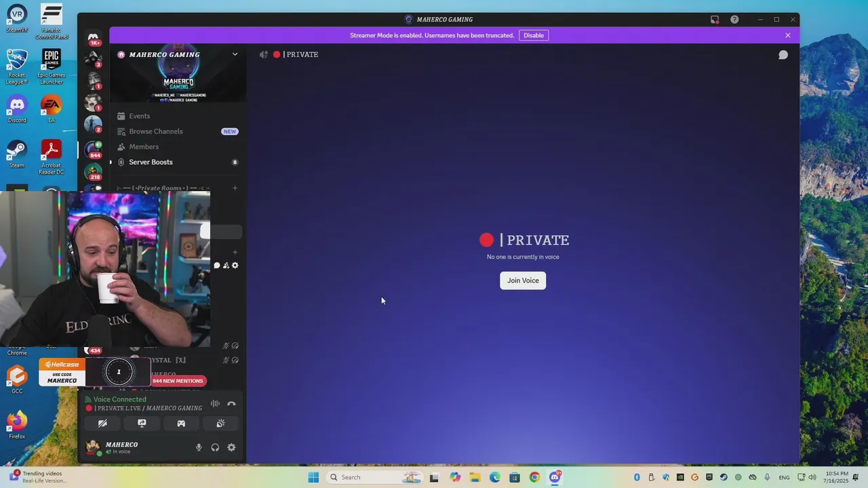This screenshot has height=488, width=868.
Task: Click the speaker icon beside PRIVATE header
Action: tap(264, 54)
